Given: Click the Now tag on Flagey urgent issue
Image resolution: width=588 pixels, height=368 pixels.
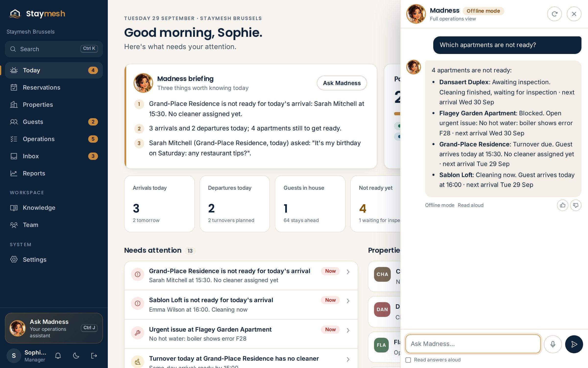Looking at the screenshot, I should click(330, 329).
